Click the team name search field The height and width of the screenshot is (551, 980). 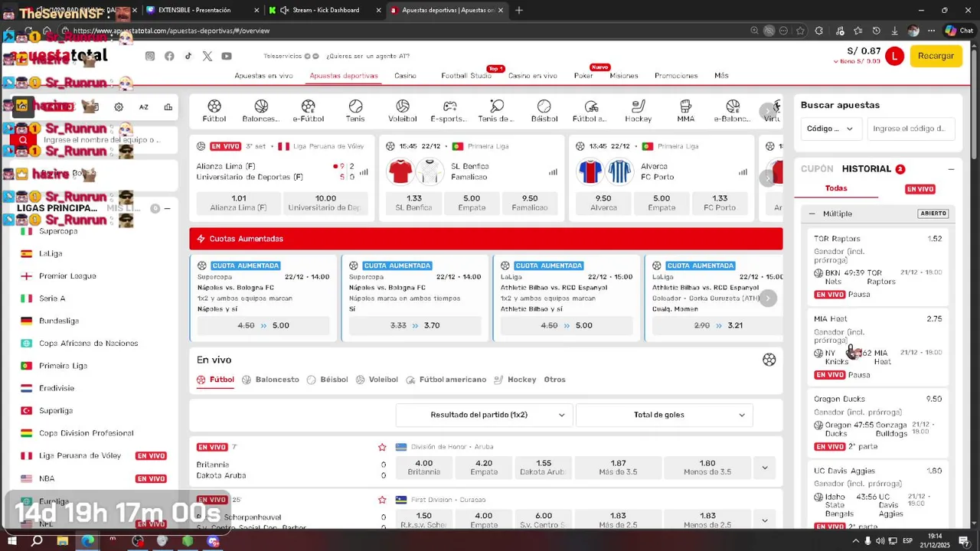pos(102,140)
